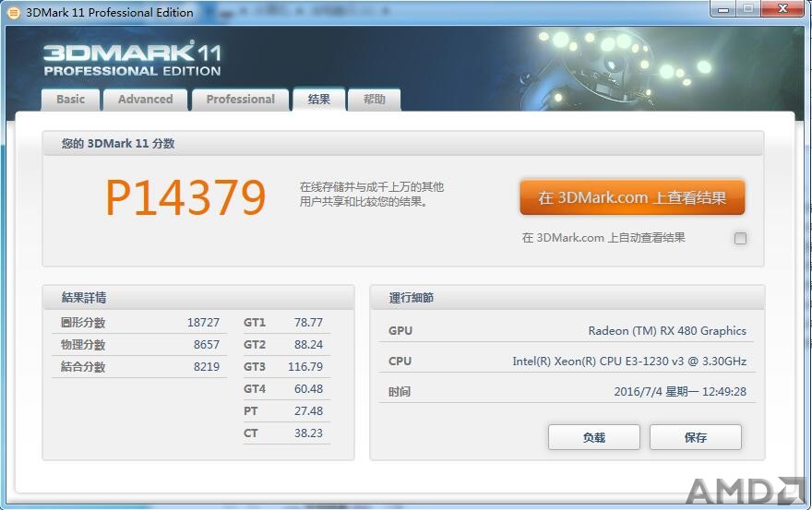Minimize the 3DMark 11 window

tap(724, 9)
